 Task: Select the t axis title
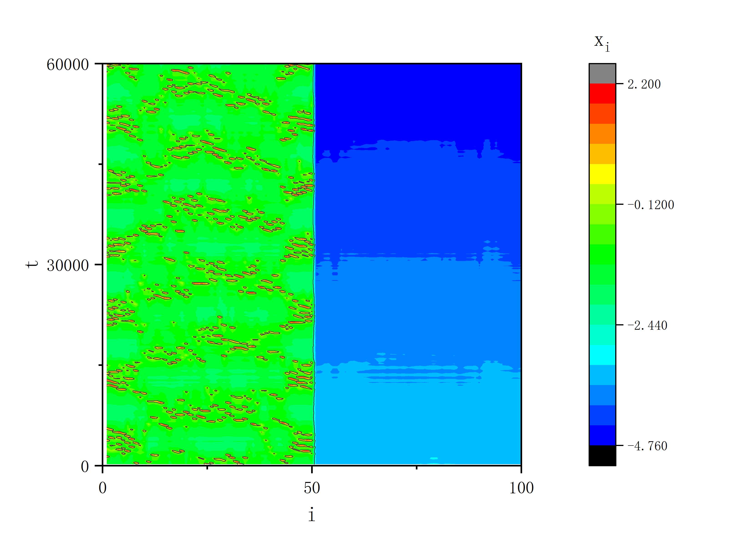tap(32, 264)
